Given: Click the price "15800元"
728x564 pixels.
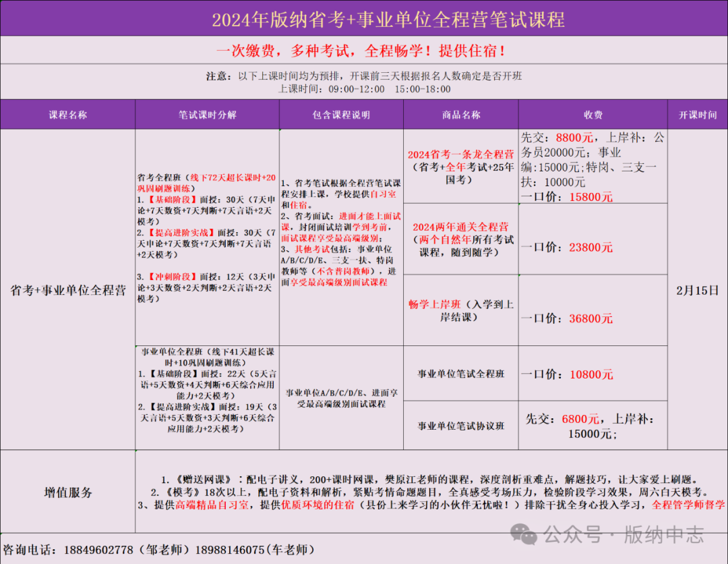Looking at the screenshot, I should pos(591,197).
